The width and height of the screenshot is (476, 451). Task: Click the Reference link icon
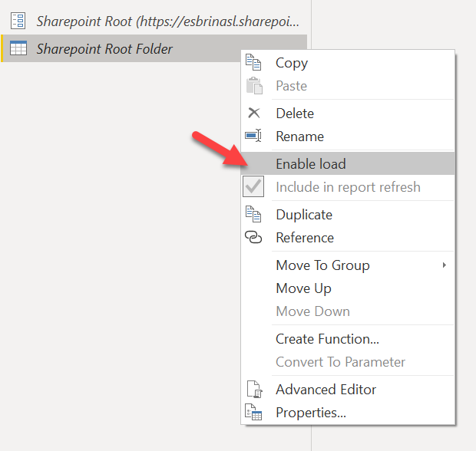[254, 238]
